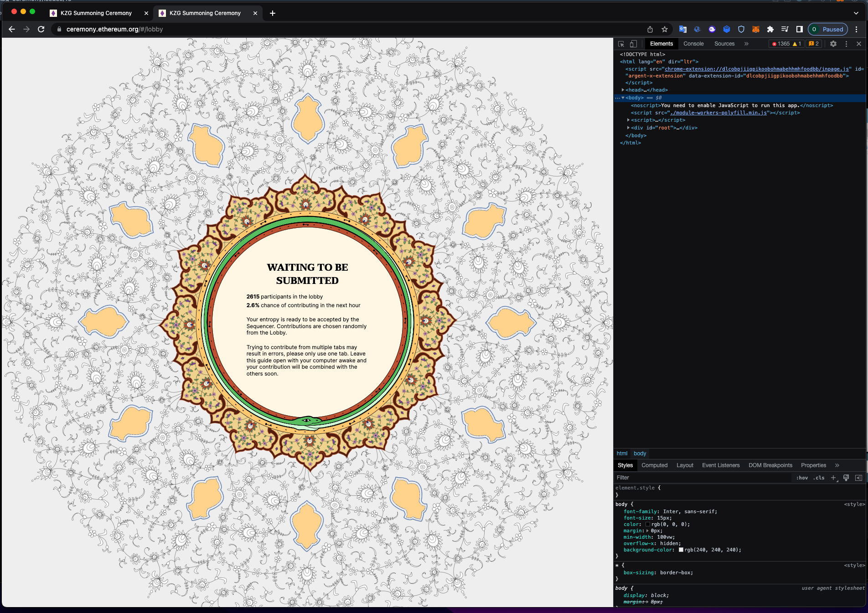
Task: Open the Event Listeners tab
Action: (x=721, y=465)
